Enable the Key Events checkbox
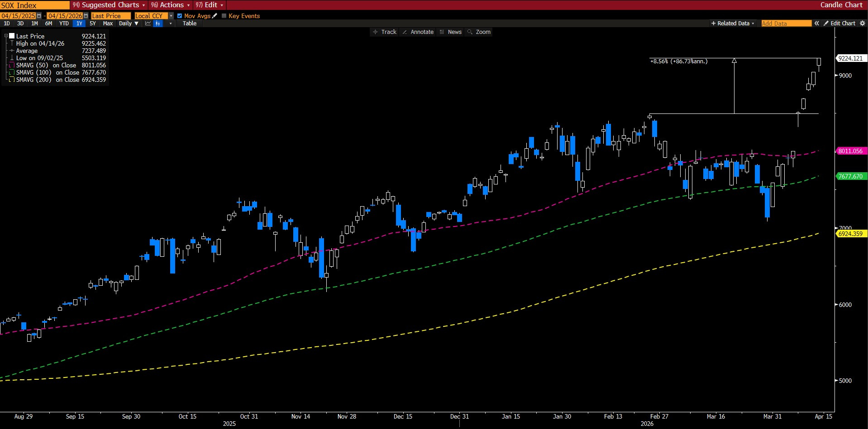Image resolution: width=868 pixels, height=429 pixels. [x=224, y=16]
